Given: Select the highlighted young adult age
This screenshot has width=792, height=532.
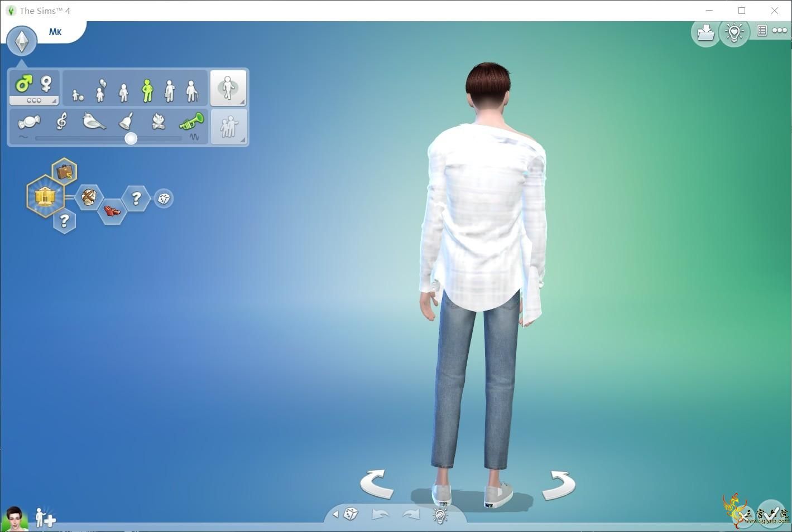Looking at the screenshot, I should (x=147, y=90).
